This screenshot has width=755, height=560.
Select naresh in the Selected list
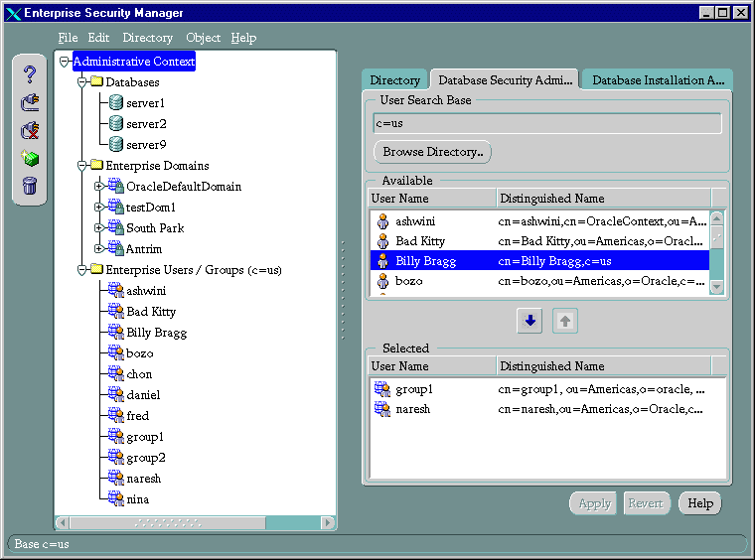pos(412,409)
